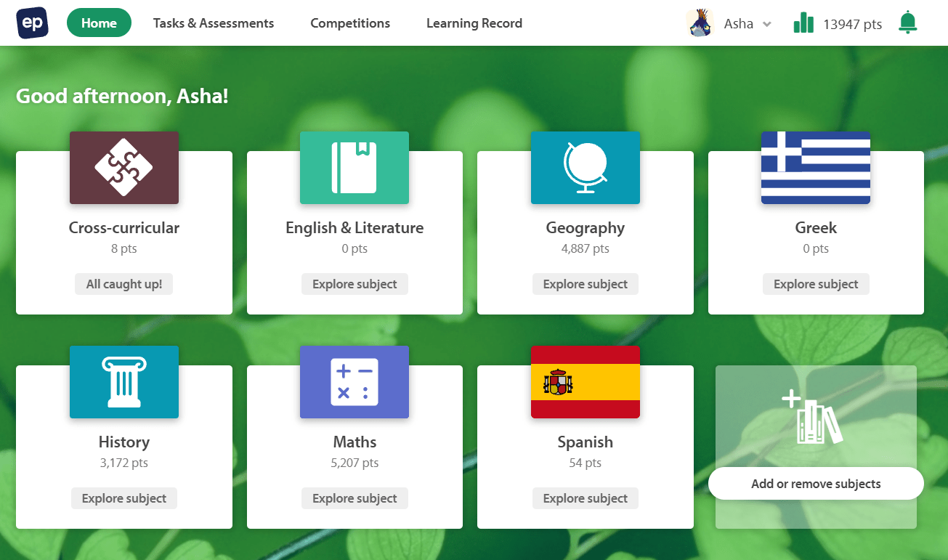948x560 pixels.
Task: Click the Cross-curricular title
Action: pyautogui.click(x=124, y=228)
